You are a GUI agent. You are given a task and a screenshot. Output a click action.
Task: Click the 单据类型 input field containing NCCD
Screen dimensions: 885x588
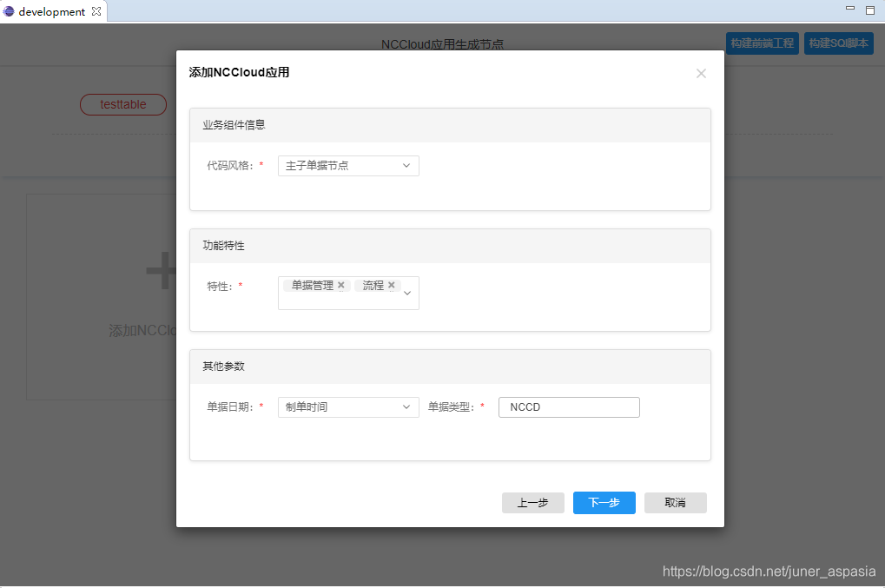point(569,407)
